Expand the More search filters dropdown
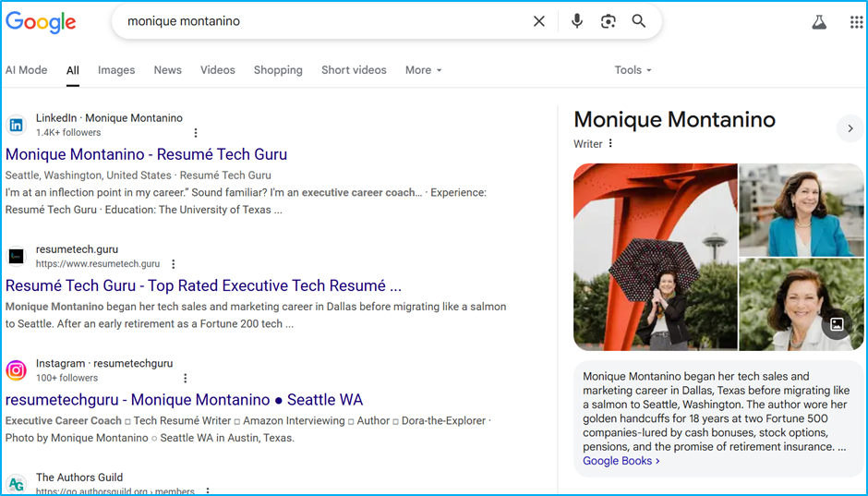 point(423,70)
